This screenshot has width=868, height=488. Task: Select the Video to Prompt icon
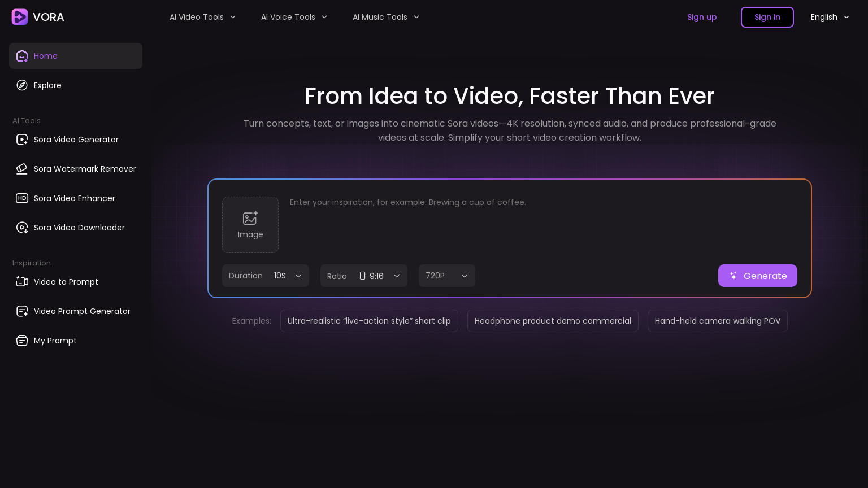click(x=22, y=282)
